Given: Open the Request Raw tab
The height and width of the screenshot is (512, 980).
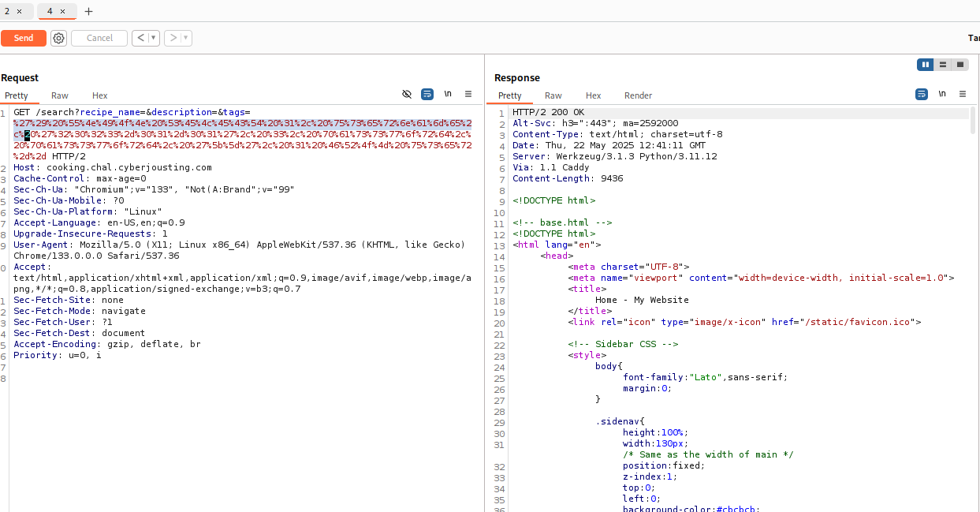Looking at the screenshot, I should (x=60, y=95).
